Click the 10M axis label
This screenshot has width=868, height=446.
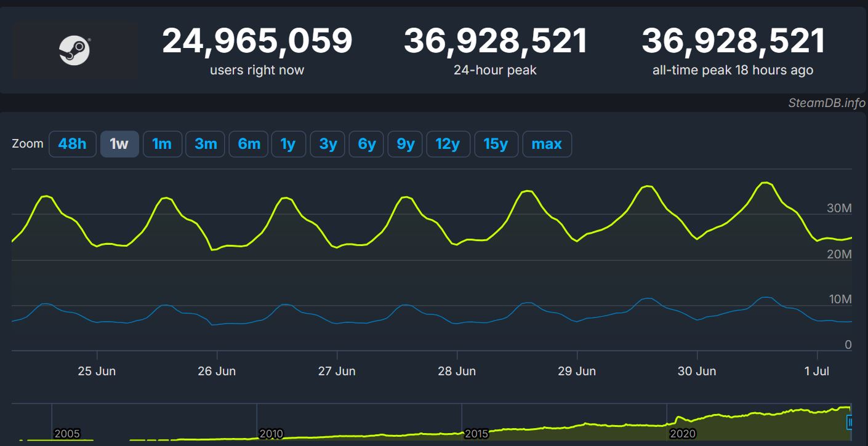839,299
